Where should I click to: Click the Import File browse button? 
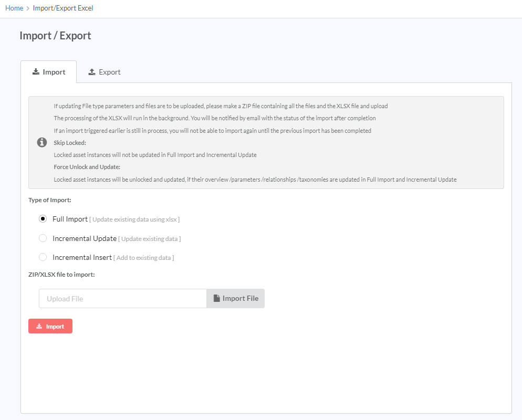(236, 299)
